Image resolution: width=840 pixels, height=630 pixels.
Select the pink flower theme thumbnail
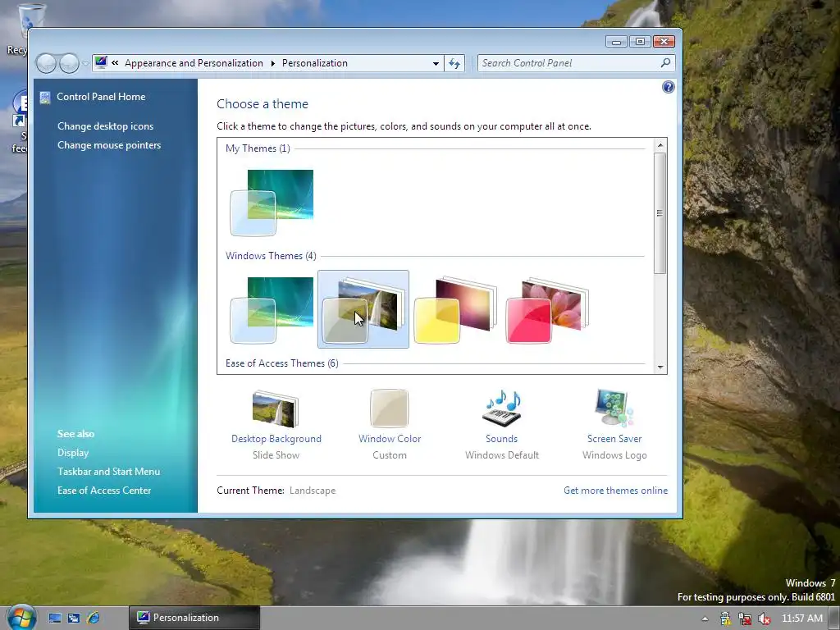(x=547, y=309)
